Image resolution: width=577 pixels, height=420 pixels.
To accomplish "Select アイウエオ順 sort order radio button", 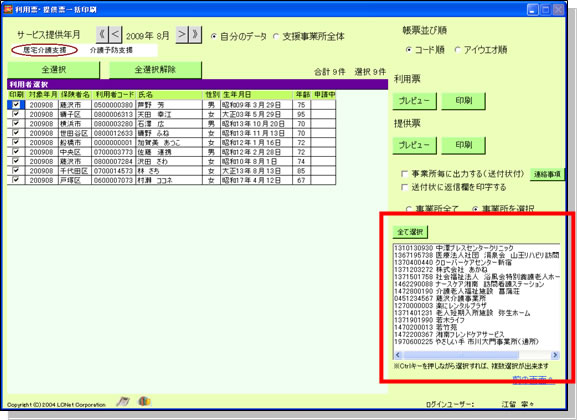I will point(457,50).
